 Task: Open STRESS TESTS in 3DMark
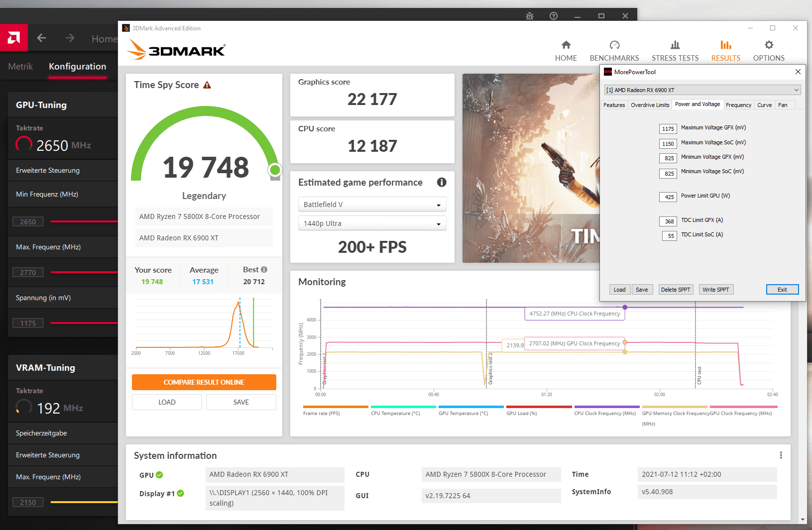(675, 51)
